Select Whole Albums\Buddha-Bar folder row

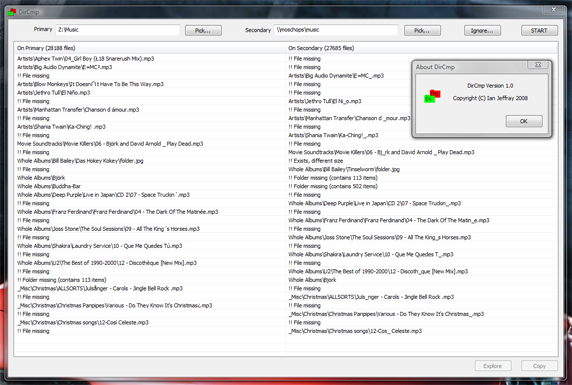(x=49, y=186)
